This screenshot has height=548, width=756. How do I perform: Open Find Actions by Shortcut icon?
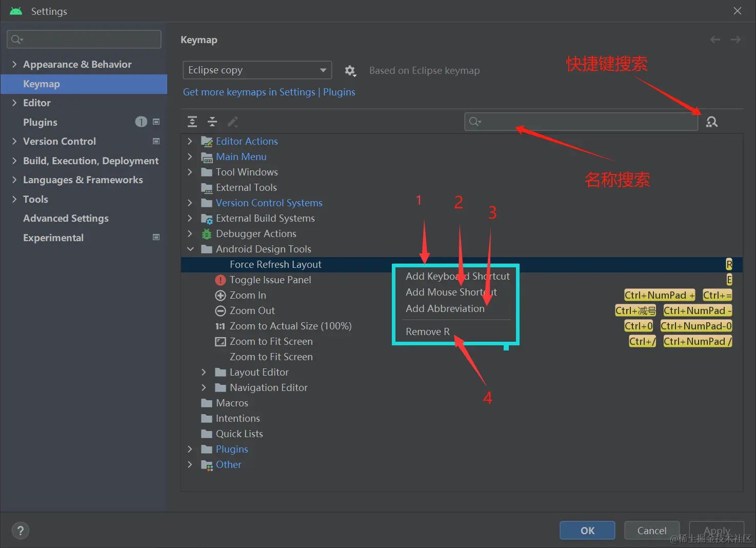[x=712, y=122]
